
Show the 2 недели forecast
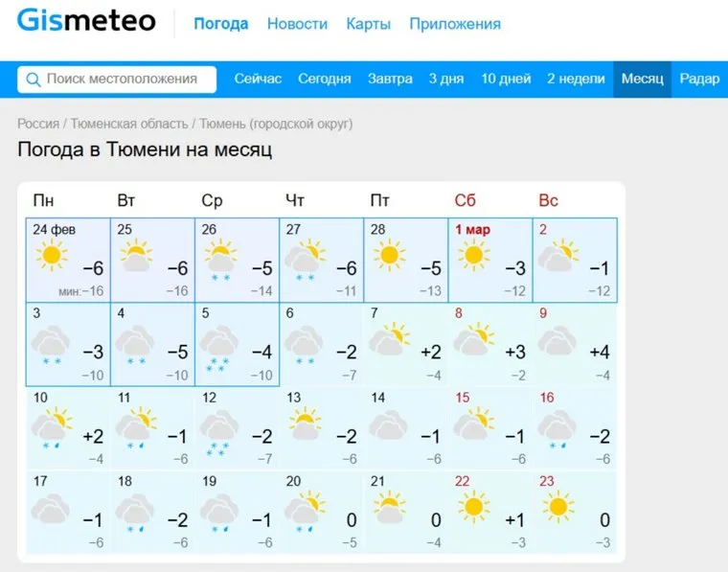[576, 80]
